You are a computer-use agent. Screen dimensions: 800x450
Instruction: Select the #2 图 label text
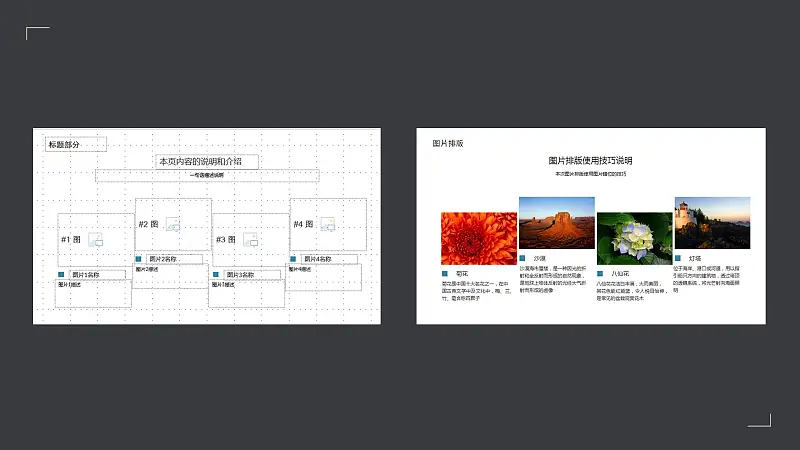[x=148, y=224]
